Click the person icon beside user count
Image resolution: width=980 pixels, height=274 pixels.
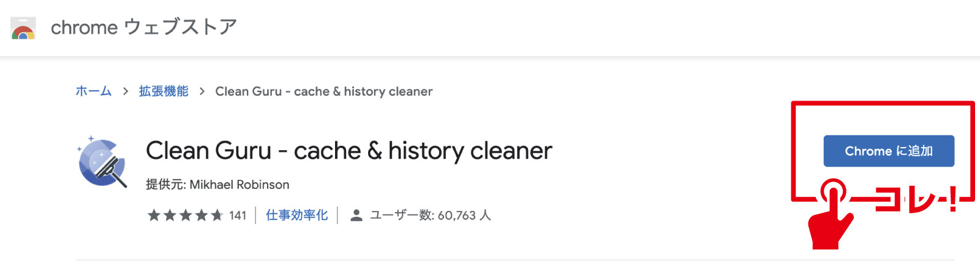point(356,215)
